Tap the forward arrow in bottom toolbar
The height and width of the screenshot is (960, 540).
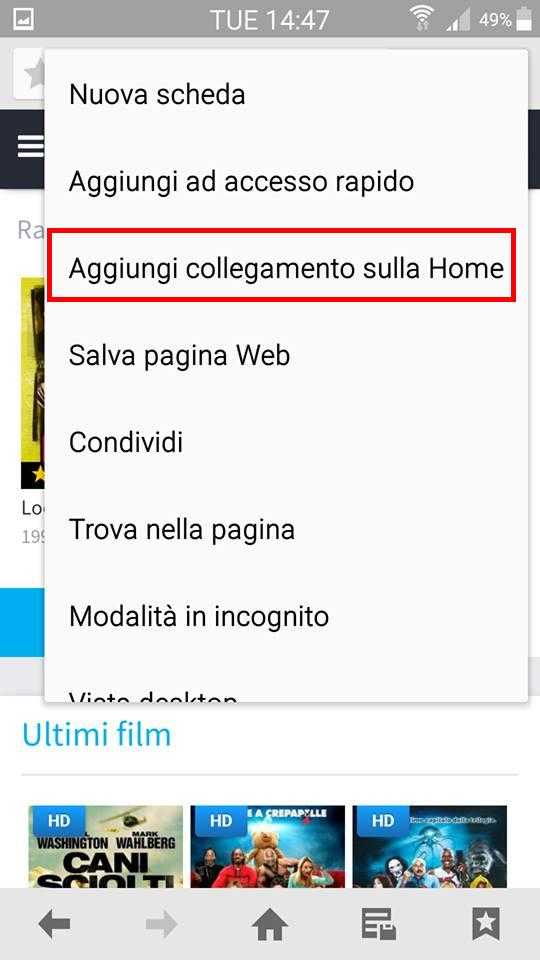coord(162,924)
